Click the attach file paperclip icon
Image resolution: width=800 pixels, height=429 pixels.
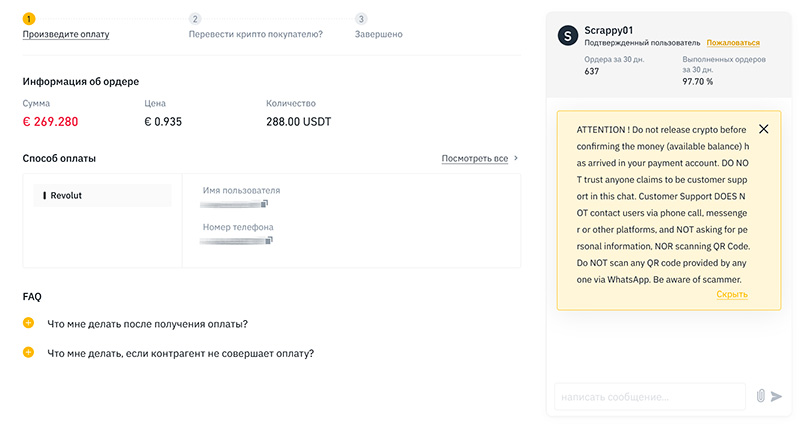click(760, 396)
